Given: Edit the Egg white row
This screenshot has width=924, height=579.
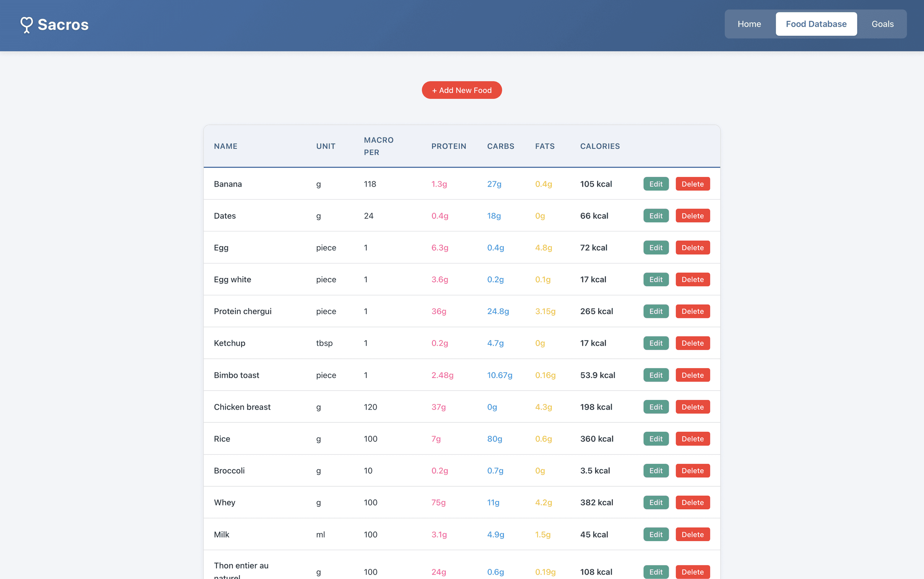Looking at the screenshot, I should point(655,279).
